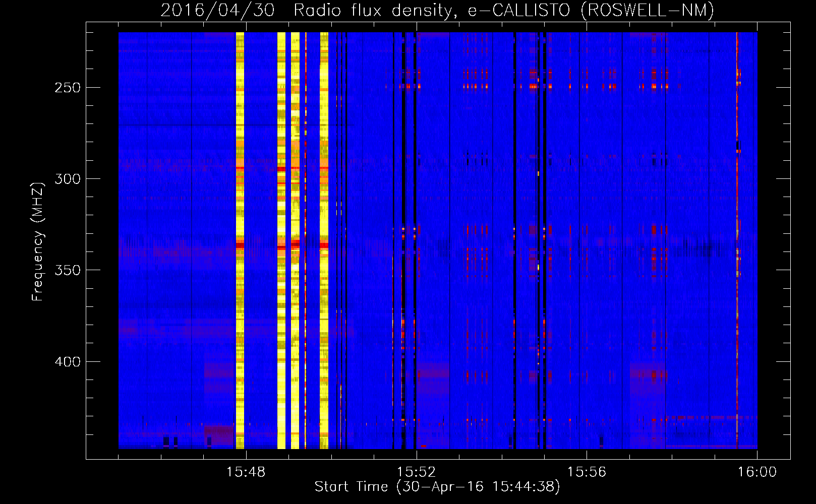Click the "Frequency (MHZ)" axis label
The width and height of the screenshot is (816, 504).
coord(38,241)
